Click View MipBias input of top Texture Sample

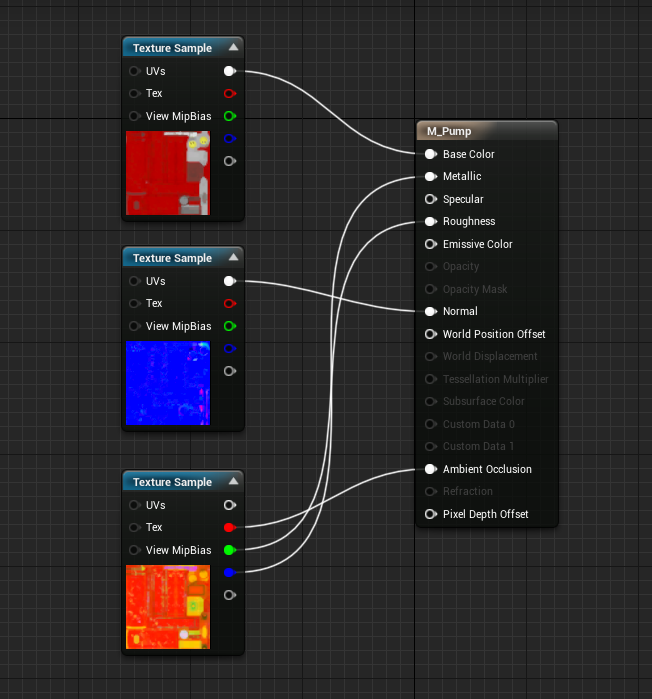135,116
